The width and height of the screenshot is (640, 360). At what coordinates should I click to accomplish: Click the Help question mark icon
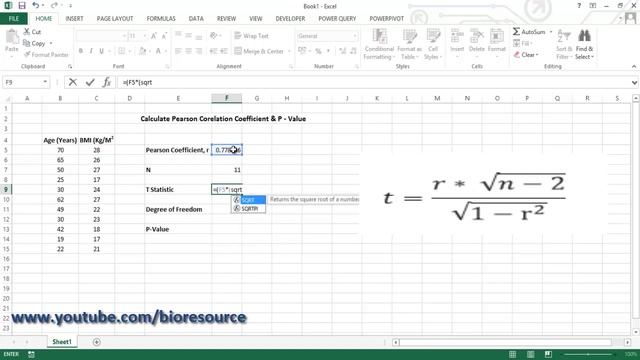coord(579,6)
